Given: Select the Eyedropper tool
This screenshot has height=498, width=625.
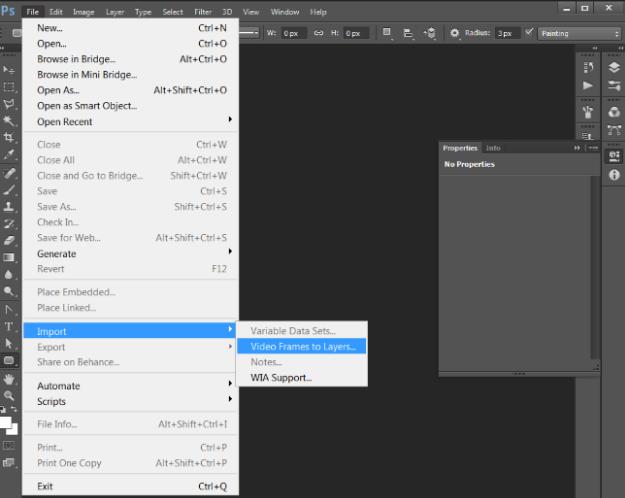Looking at the screenshot, I should coord(8,155).
